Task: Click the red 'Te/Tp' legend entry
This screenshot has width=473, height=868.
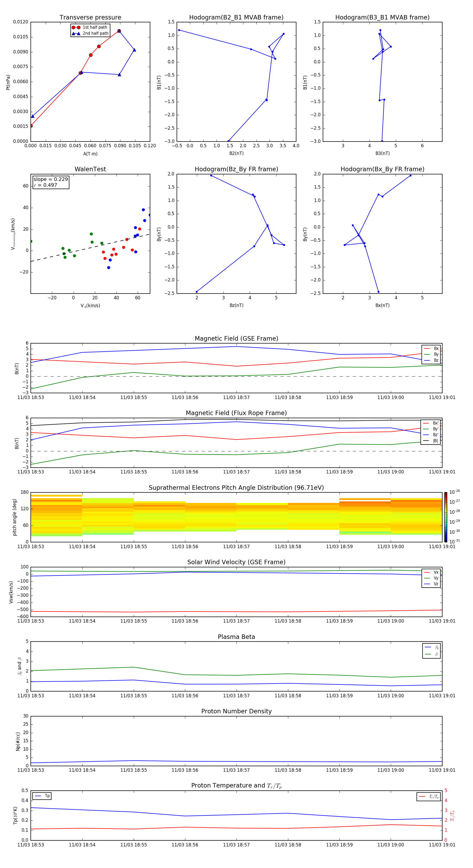Action: (429, 797)
